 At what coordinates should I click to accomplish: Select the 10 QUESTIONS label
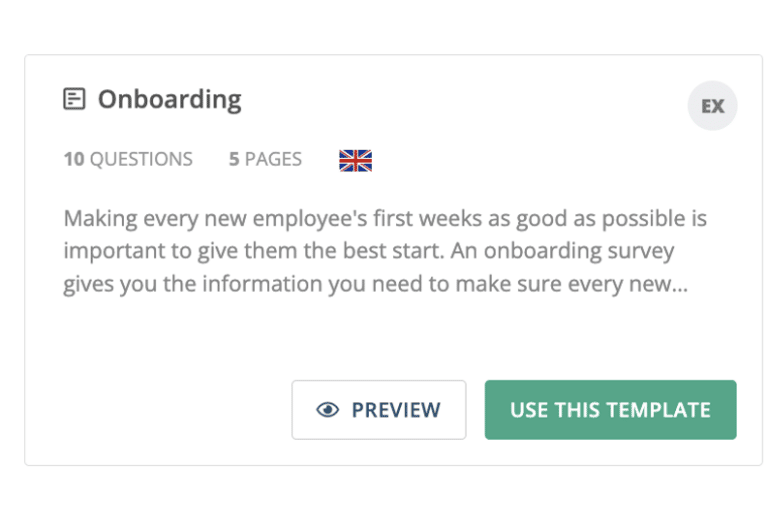[x=128, y=159]
